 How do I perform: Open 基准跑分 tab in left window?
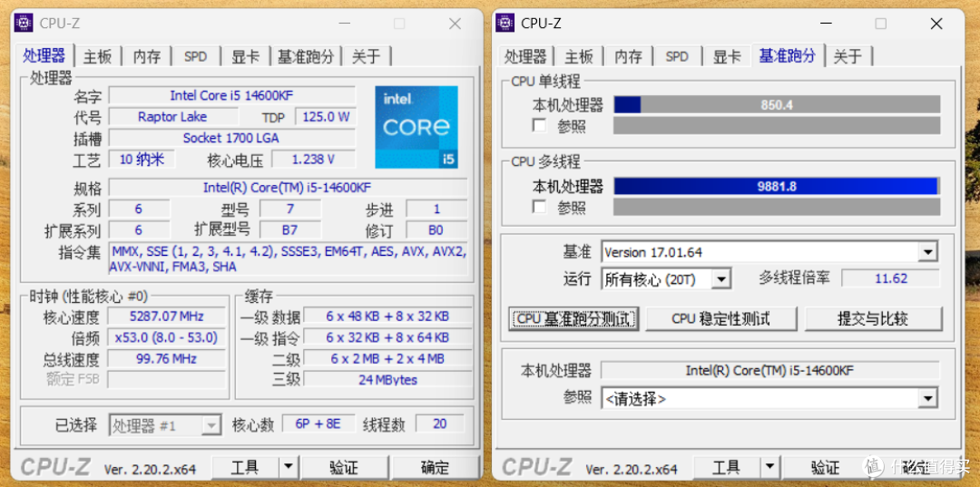click(306, 56)
